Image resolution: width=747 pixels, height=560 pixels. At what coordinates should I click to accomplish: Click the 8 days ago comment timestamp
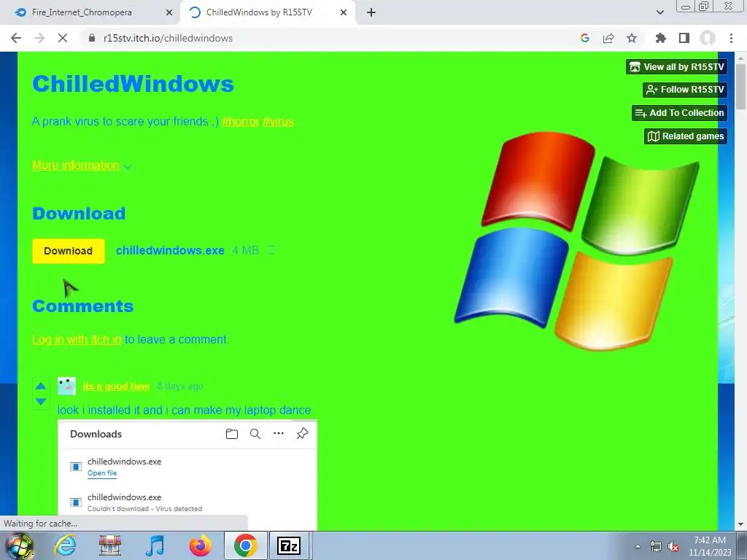(x=180, y=386)
